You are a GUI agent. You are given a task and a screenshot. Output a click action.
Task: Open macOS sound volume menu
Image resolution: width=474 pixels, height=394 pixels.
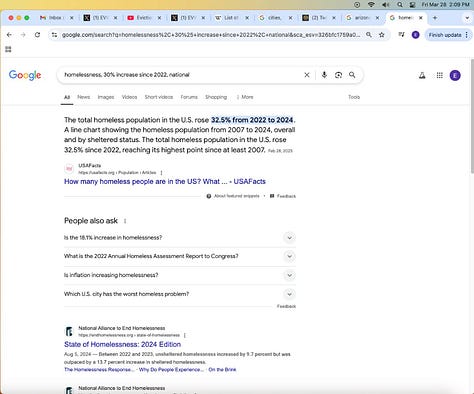click(x=386, y=5)
